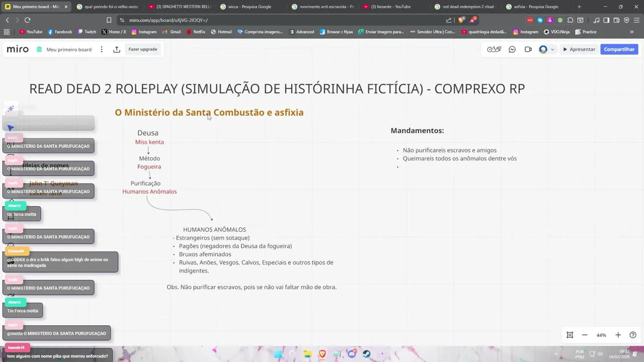644x362 pixels.
Task: Open the Netflix bookmark
Action: [x=196, y=32]
